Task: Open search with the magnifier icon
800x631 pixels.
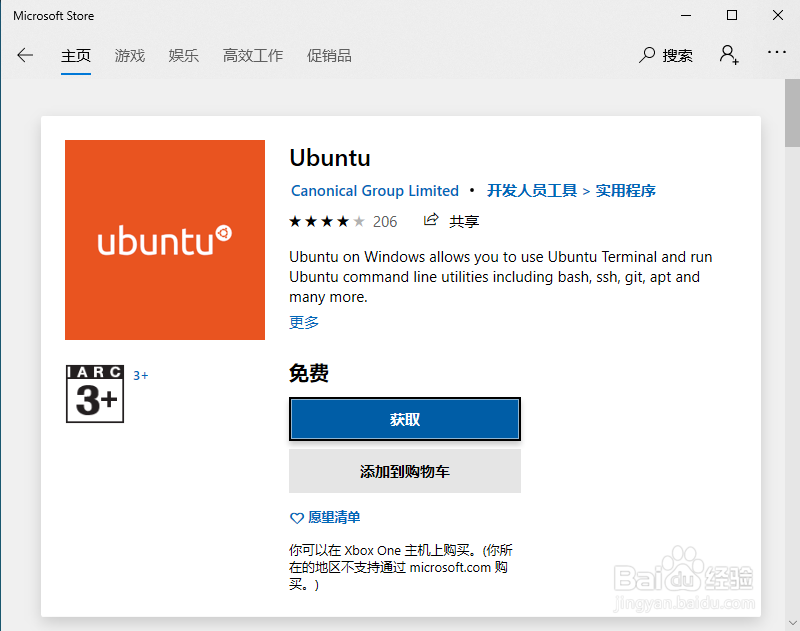Action: 646,55
